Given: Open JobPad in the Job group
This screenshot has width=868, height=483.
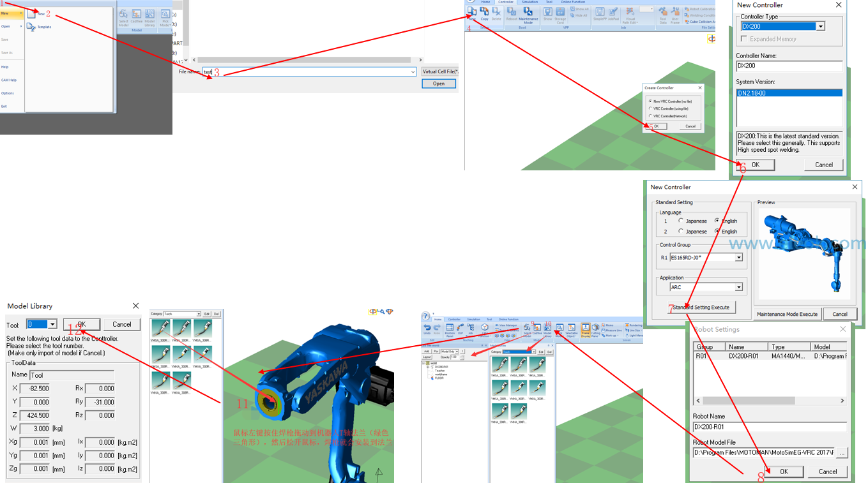Looking at the screenshot, I should tap(613, 14).
